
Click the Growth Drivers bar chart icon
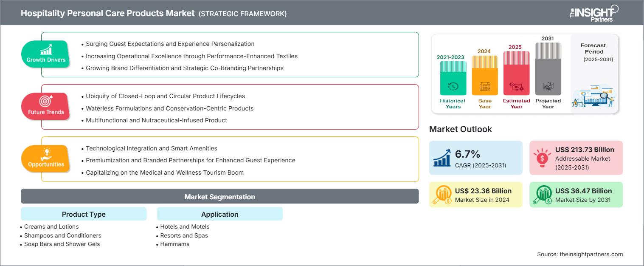click(x=46, y=49)
